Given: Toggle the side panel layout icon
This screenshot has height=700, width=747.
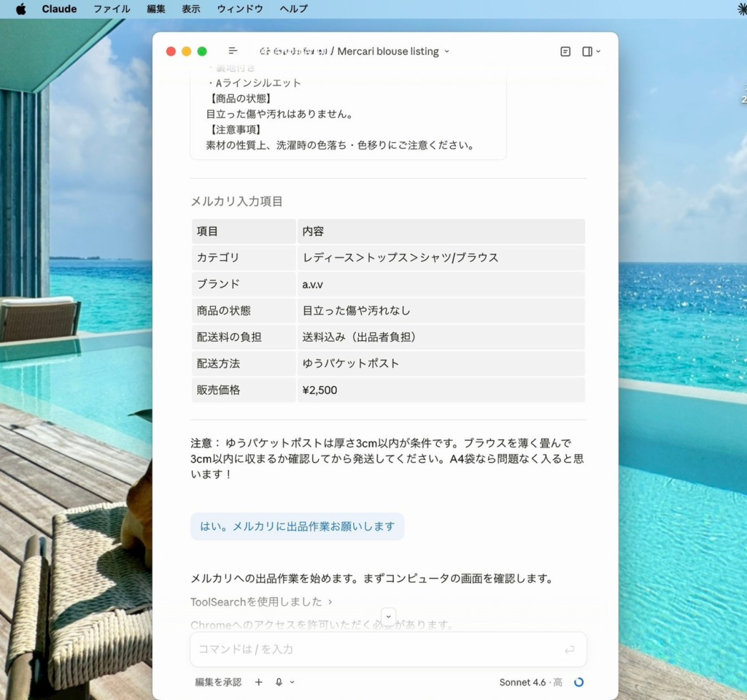Looking at the screenshot, I should 587,52.
